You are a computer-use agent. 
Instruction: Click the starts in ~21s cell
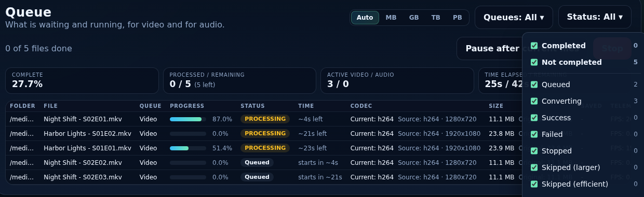[x=320, y=177]
